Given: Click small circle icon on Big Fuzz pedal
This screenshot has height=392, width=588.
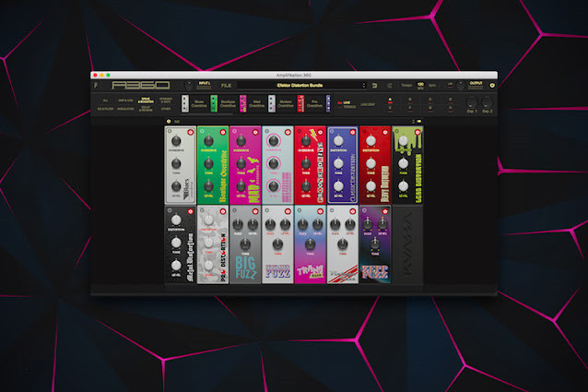Looking at the screenshot, I should coord(235,210).
